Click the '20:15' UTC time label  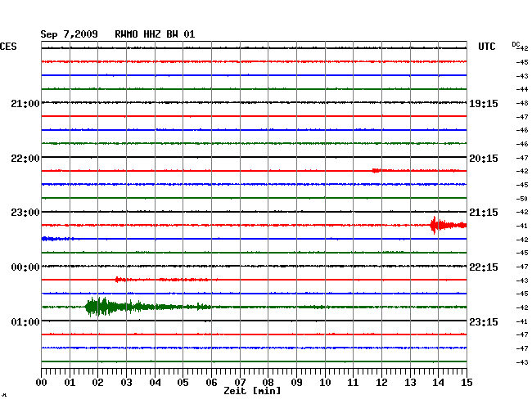point(484,159)
